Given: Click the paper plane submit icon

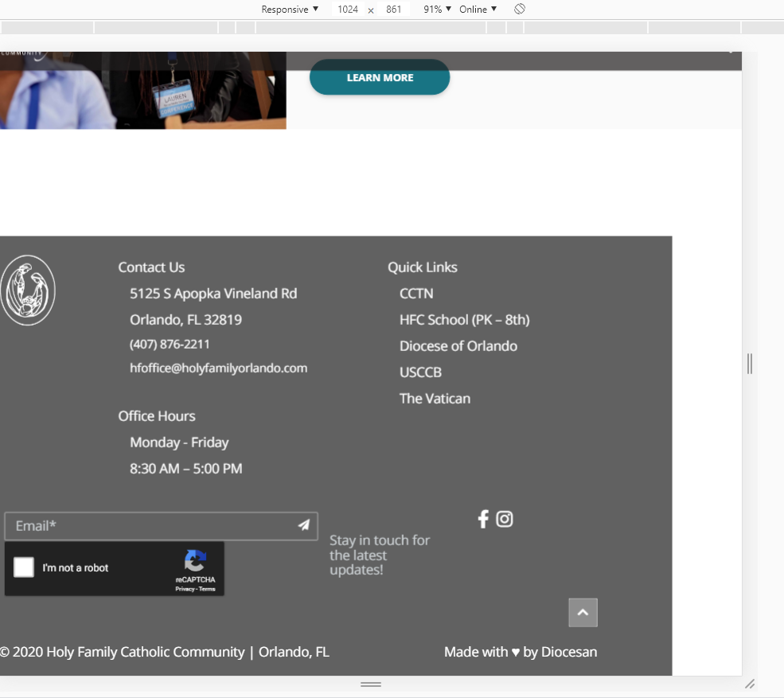Looking at the screenshot, I should (x=303, y=525).
